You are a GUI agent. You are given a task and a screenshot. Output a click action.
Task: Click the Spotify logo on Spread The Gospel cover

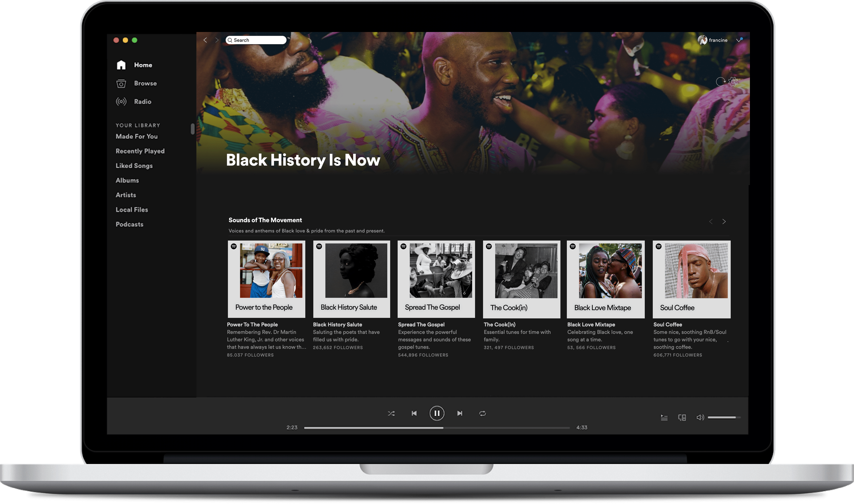[404, 247]
